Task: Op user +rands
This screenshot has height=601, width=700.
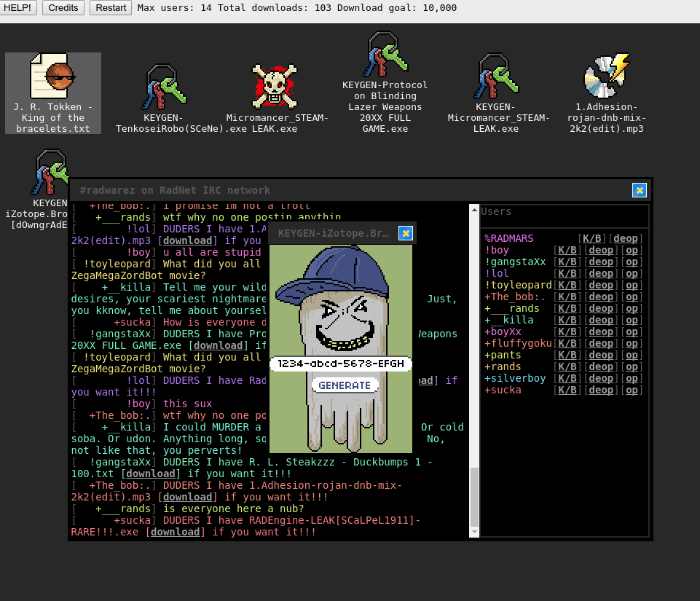Action: point(632,366)
